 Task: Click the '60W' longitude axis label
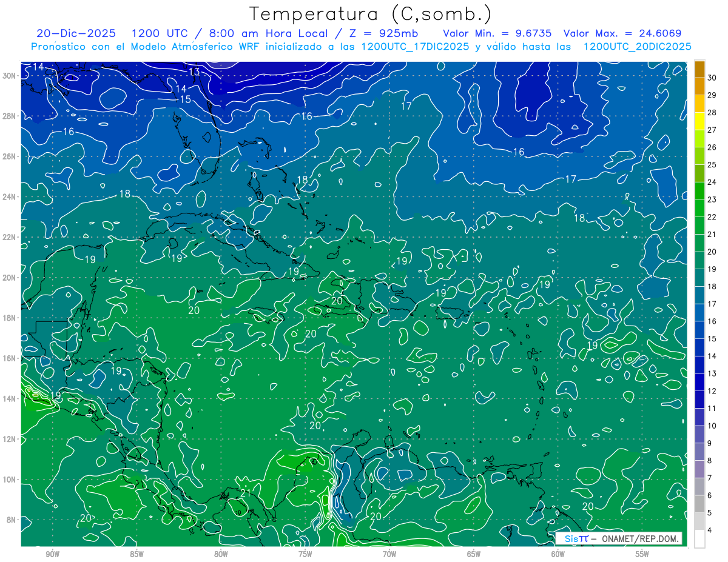click(558, 555)
